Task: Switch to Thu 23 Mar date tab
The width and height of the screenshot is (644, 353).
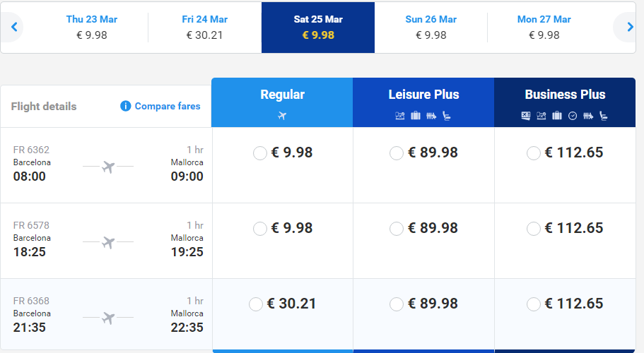Action: [92, 27]
